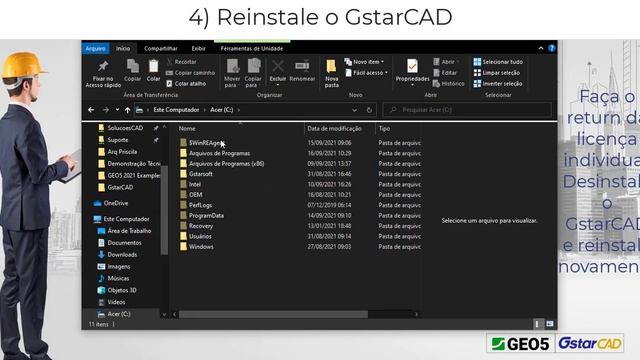Select the Gstarsoft folder
This screenshot has width=640, height=360.
point(200,174)
